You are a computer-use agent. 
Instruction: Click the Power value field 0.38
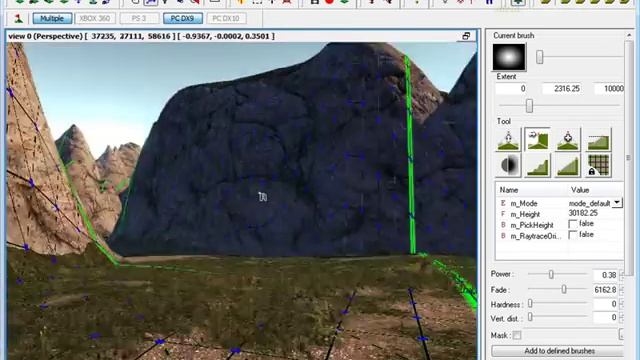(605, 275)
